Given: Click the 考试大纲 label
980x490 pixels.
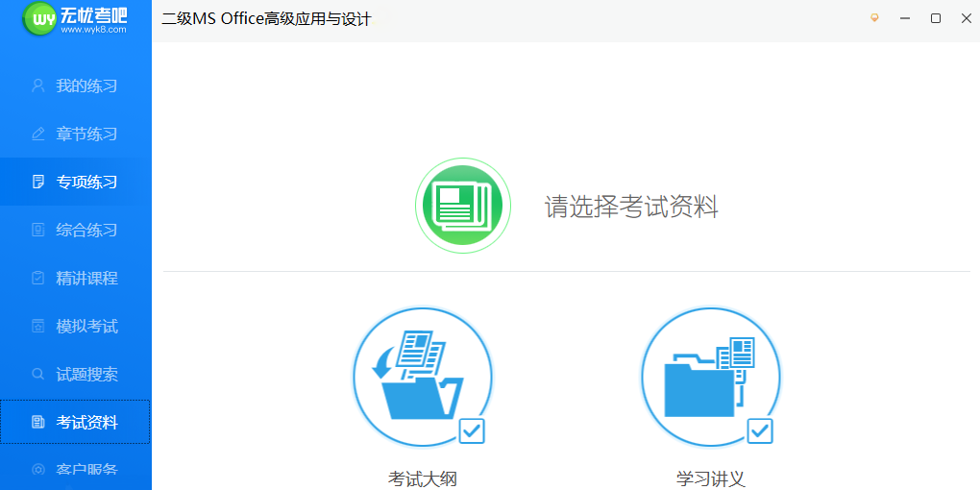Looking at the screenshot, I should tap(423, 480).
